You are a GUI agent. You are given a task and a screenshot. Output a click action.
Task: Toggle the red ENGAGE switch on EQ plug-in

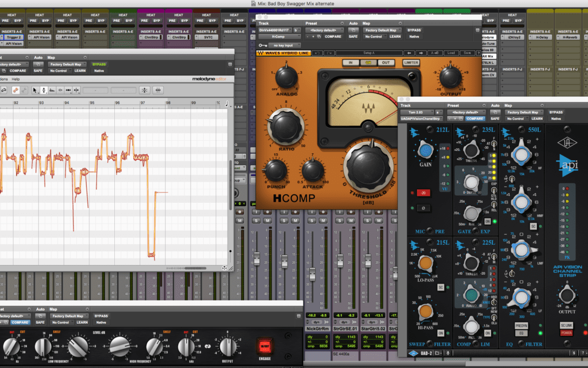pos(265,346)
